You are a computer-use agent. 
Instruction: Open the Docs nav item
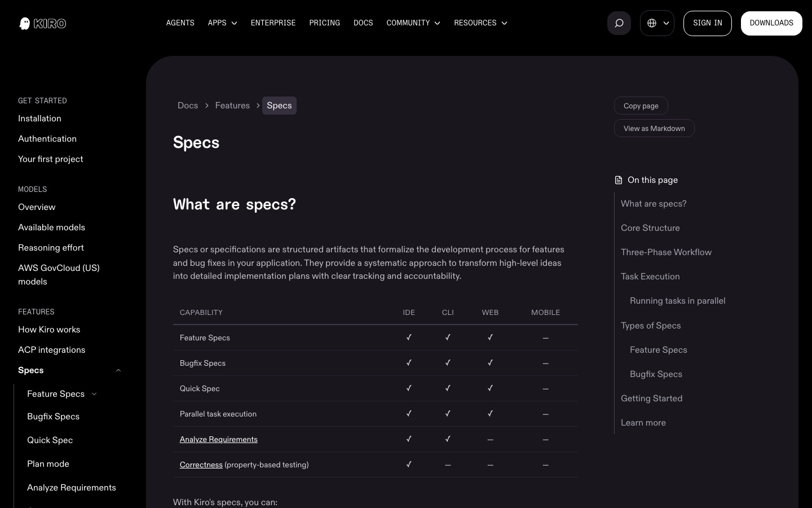(363, 23)
